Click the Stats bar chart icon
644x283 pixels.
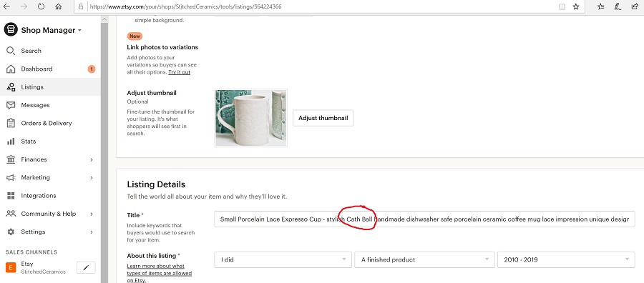click(x=11, y=141)
